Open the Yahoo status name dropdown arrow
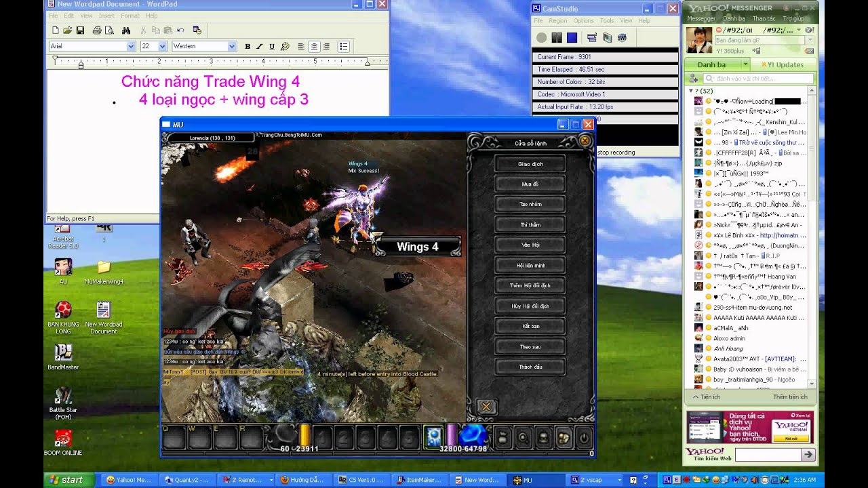 [x=799, y=30]
